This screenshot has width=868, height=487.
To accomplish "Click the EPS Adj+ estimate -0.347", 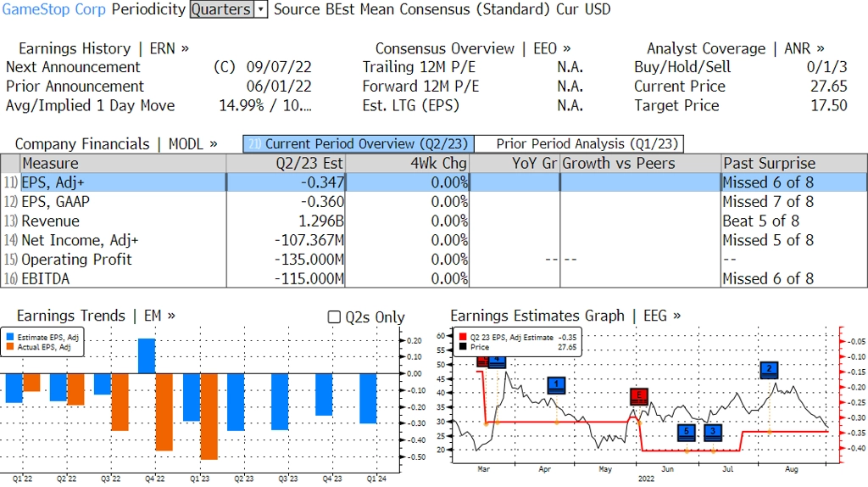I will [x=322, y=182].
